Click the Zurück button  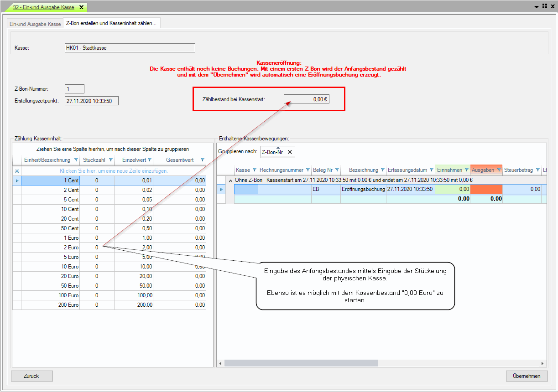(31, 376)
